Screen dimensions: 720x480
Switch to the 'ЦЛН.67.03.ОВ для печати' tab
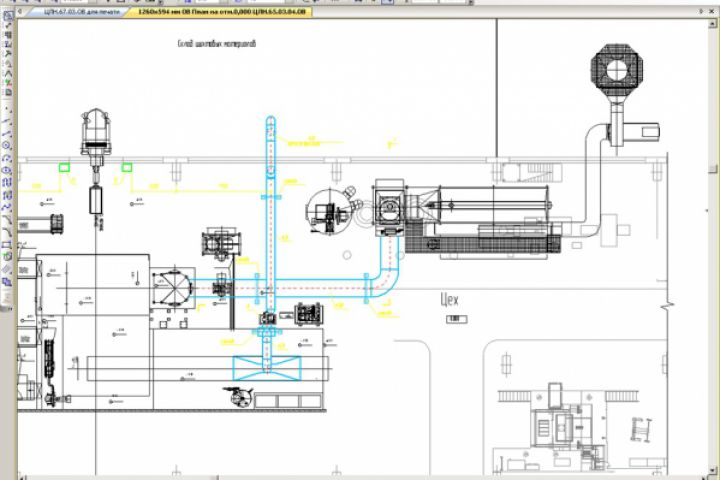click(81, 11)
